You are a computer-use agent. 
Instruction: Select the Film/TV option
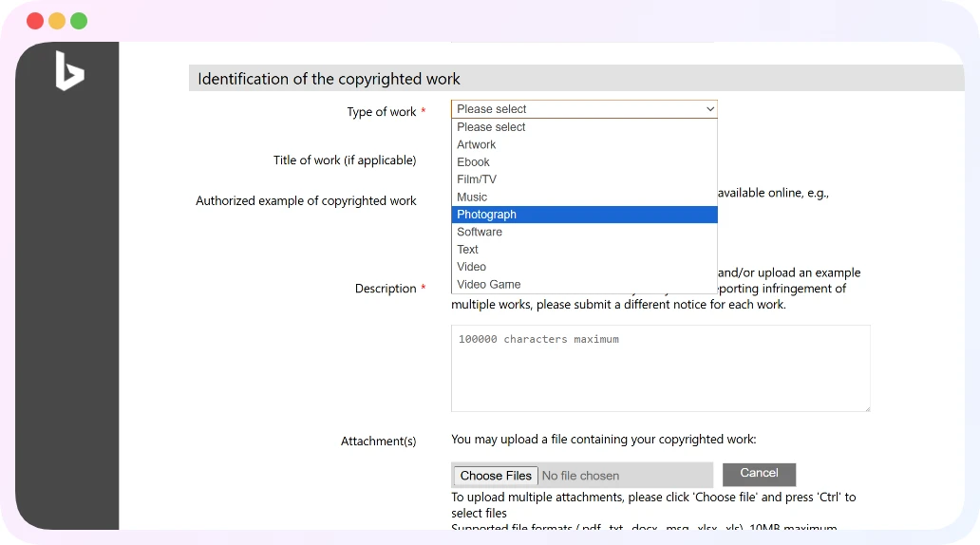(584, 179)
